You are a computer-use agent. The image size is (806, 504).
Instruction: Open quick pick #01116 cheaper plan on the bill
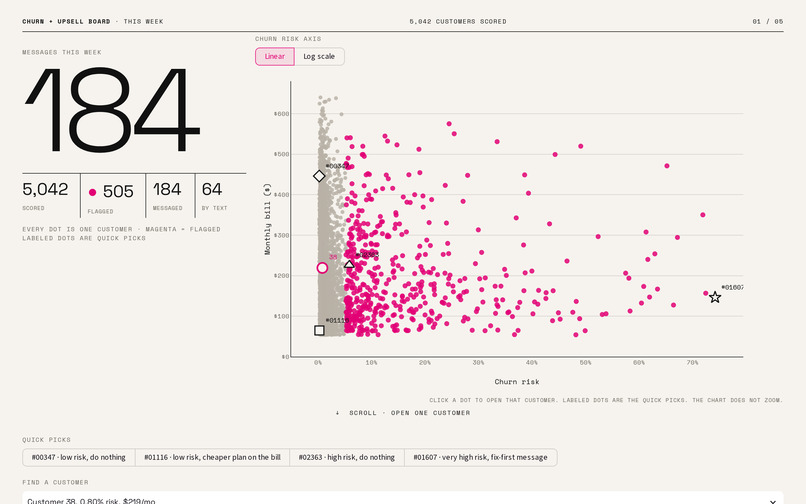point(212,457)
